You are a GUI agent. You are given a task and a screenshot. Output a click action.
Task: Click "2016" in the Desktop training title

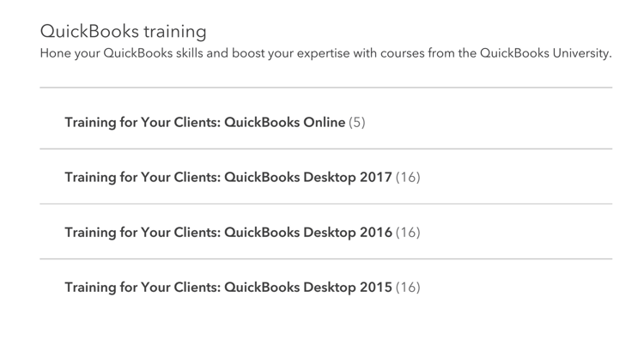[x=375, y=233]
